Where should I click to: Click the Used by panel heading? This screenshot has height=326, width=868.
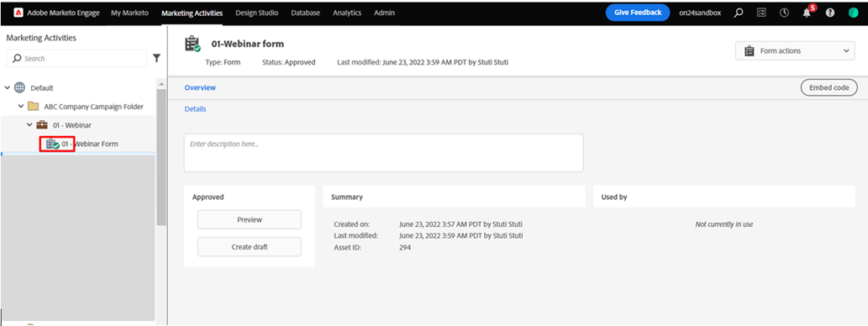tap(614, 197)
